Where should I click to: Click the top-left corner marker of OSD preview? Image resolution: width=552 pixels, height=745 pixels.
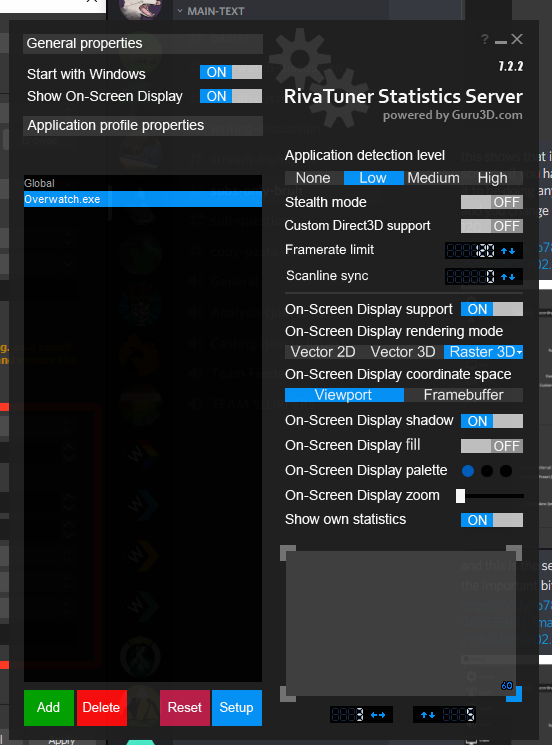point(288,553)
